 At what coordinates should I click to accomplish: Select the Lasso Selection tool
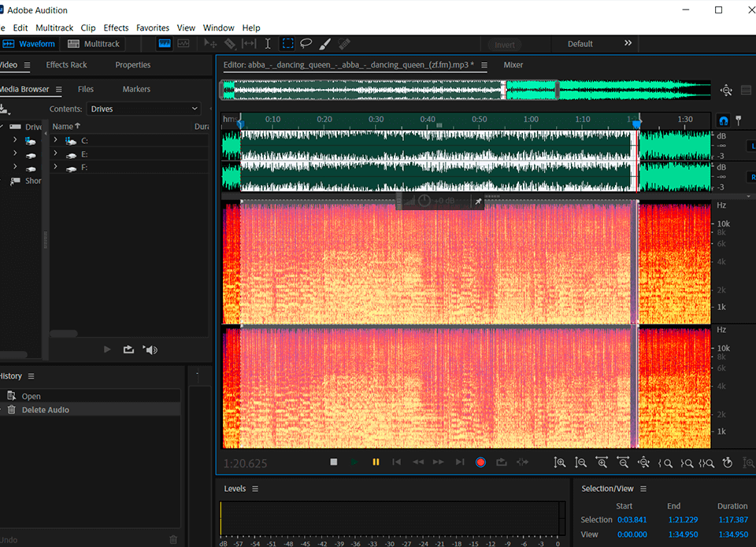point(306,44)
